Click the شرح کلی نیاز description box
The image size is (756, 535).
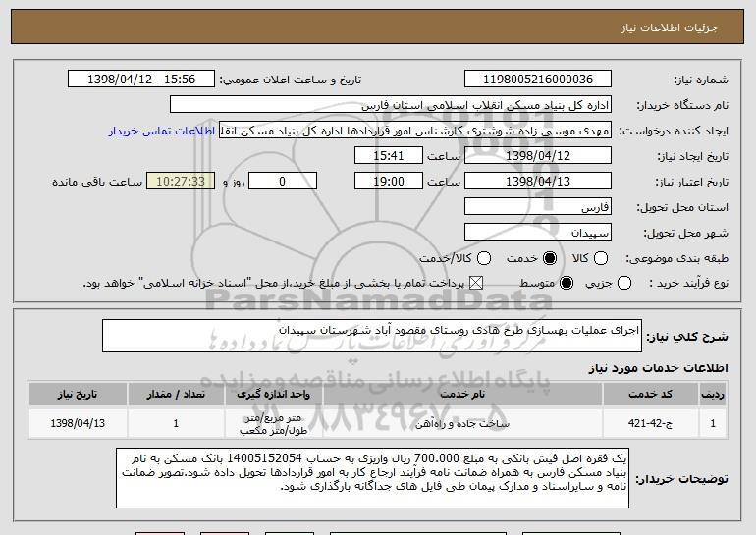(x=372, y=336)
